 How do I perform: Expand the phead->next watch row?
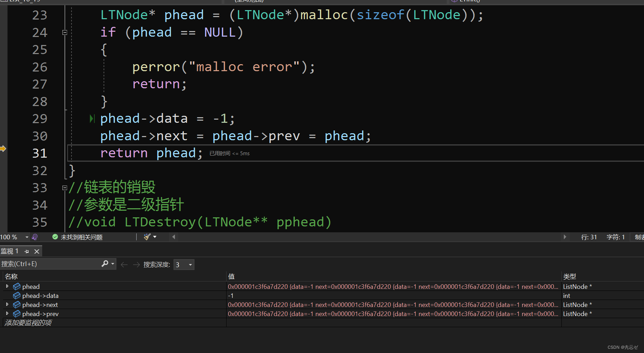7,305
